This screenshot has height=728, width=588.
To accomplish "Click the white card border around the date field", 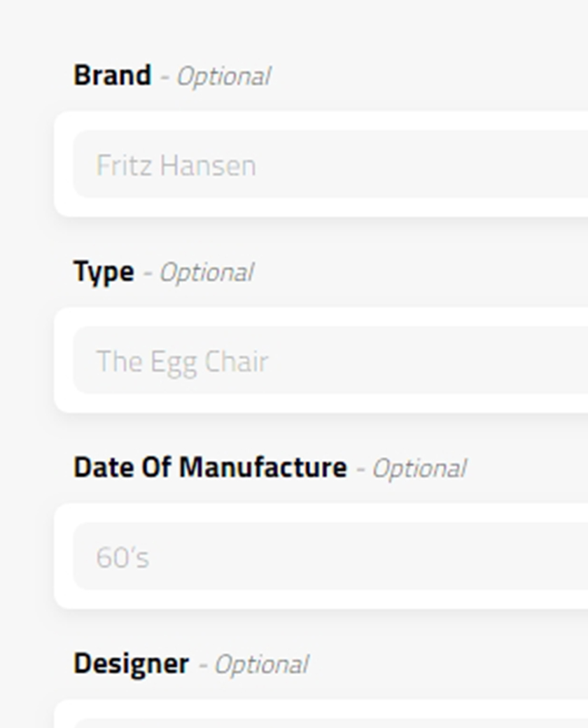I will [x=63, y=556].
